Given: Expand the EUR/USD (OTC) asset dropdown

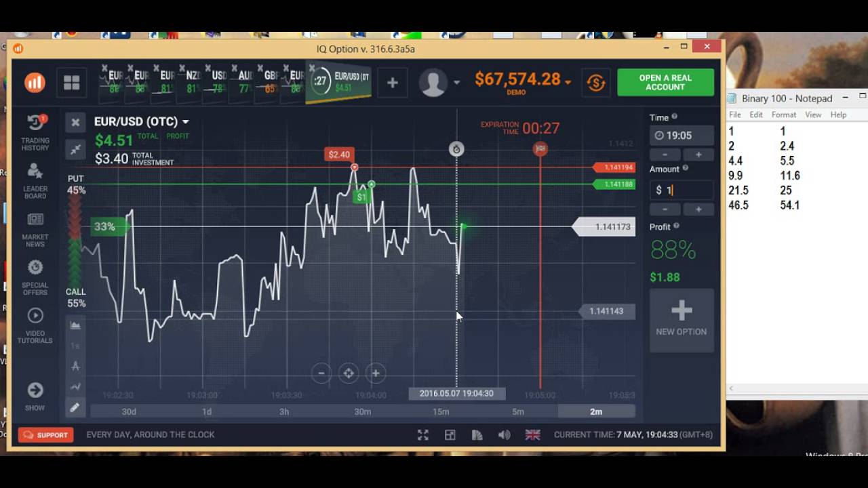Looking at the screenshot, I should coord(185,122).
